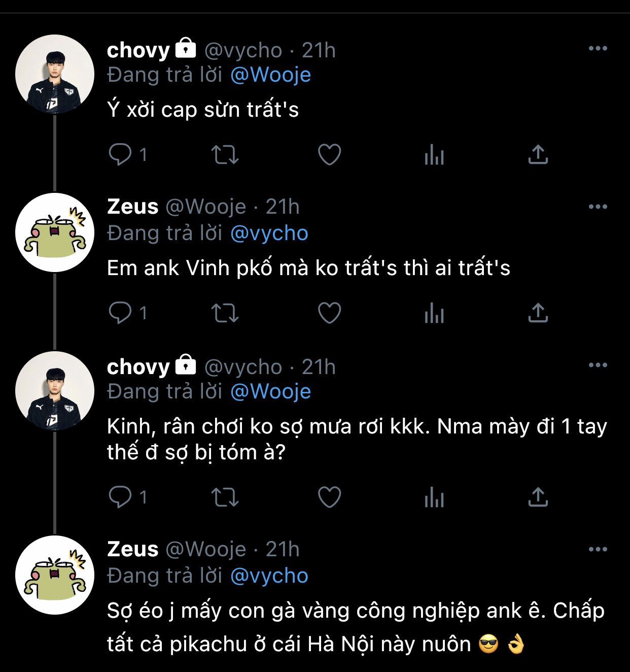
Task: Open more options on chovy's first tweet
Action: tap(598, 49)
